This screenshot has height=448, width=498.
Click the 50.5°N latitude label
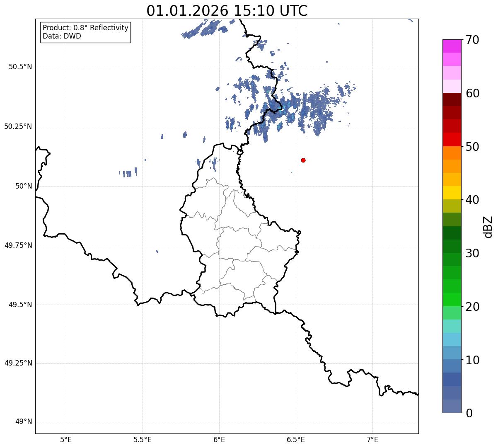(20, 67)
